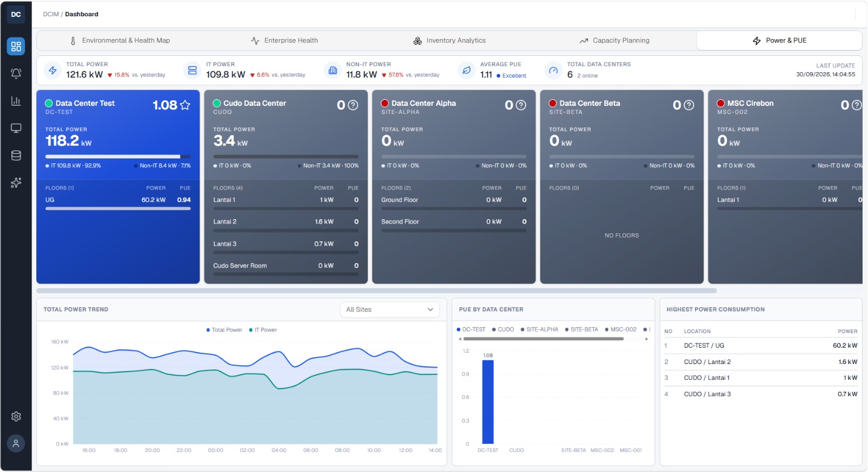
Task: Click the IT Power server icon
Action: click(192, 70)
